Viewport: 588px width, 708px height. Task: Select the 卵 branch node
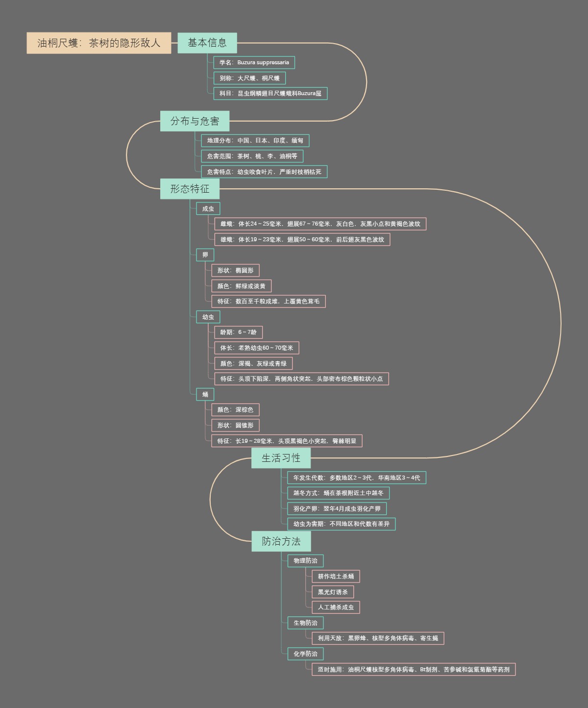pos(205,255)
